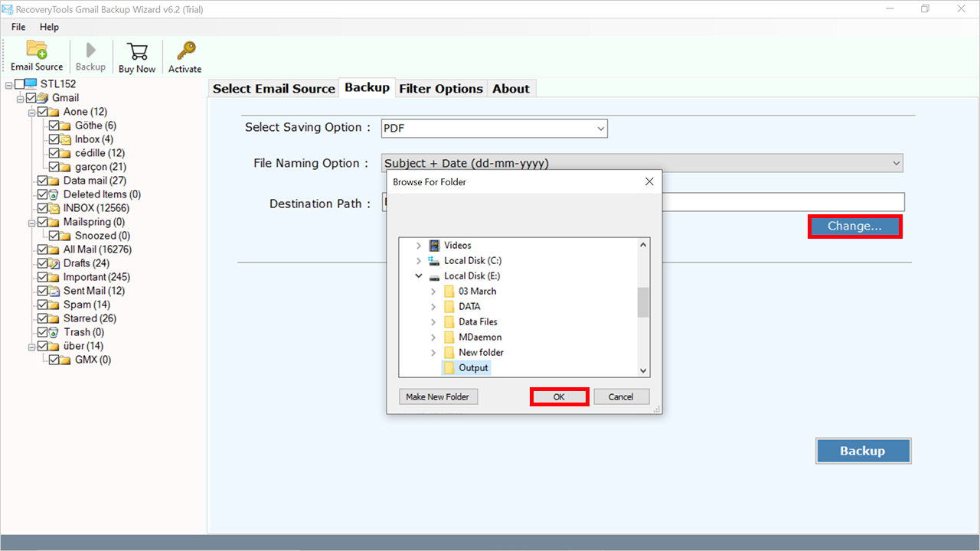Select the 'Data Files' folder name
The height and width of the screenshot is (551, 980).
click(478, 322)
